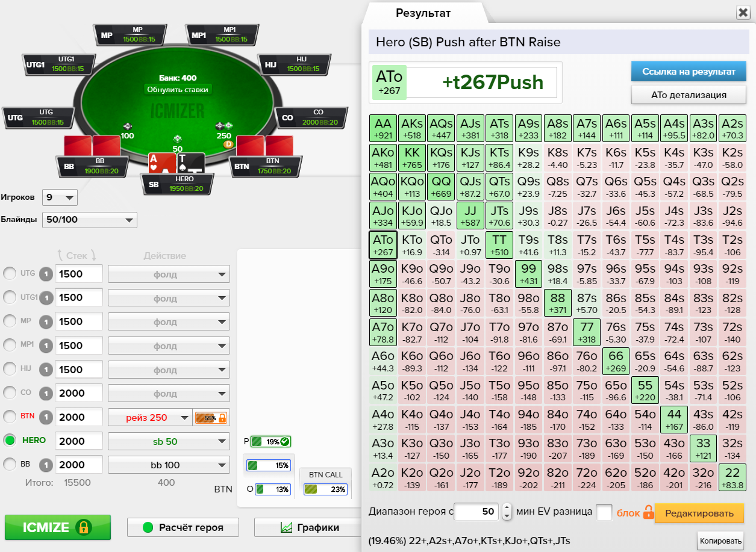Click the BTN 250 chip stack on table
This screenshot has width=756, height=552.
click(224, 126)
